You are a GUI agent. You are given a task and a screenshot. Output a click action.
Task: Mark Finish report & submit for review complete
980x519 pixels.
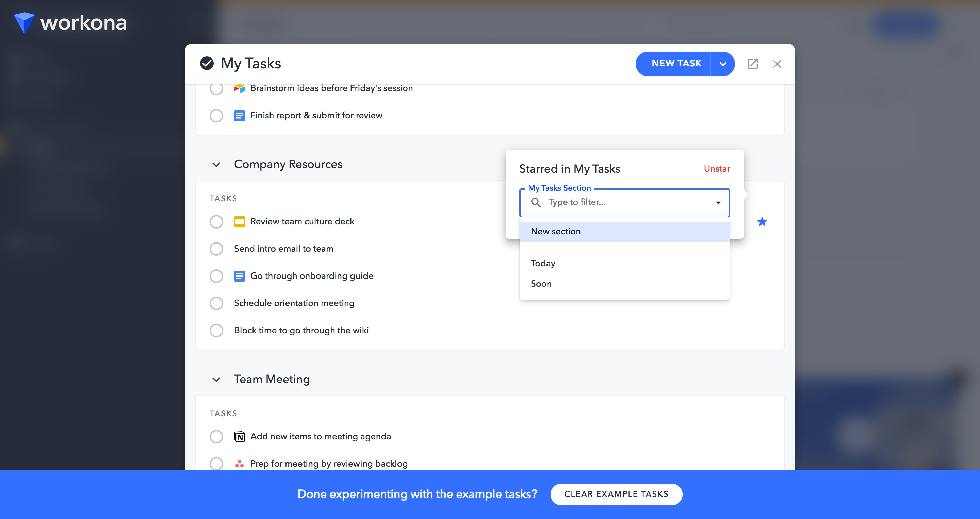point(216,116)
